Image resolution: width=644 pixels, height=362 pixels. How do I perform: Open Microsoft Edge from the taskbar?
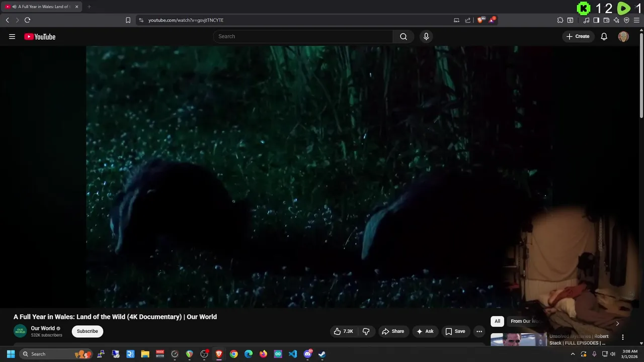(x=249, y=354)
